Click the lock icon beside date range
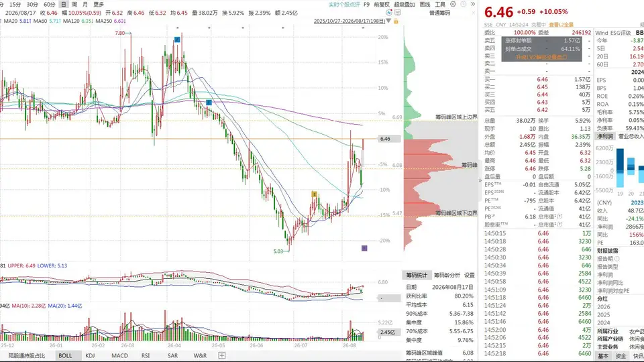 point(396,21)
